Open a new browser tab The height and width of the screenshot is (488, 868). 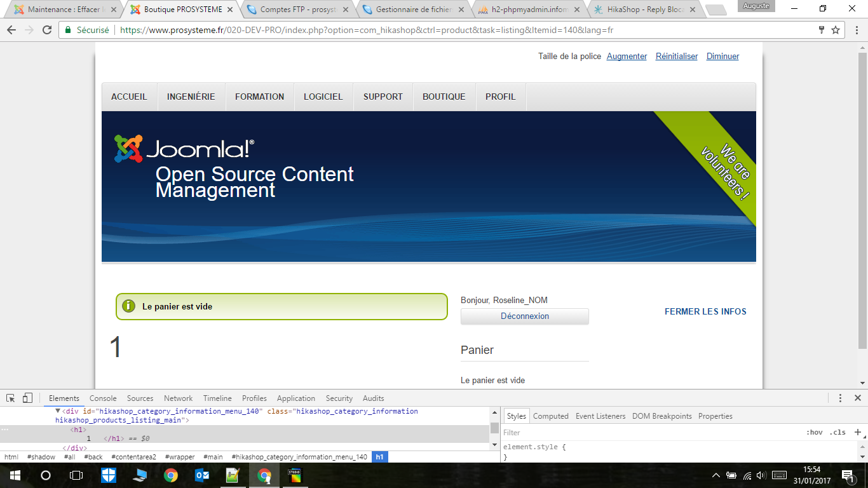[715, 10]
